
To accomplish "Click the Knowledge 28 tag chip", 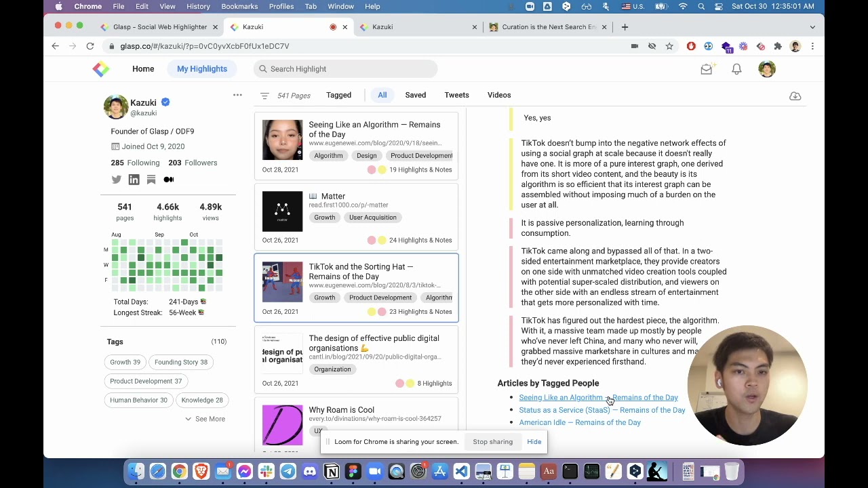I will 202,400.
